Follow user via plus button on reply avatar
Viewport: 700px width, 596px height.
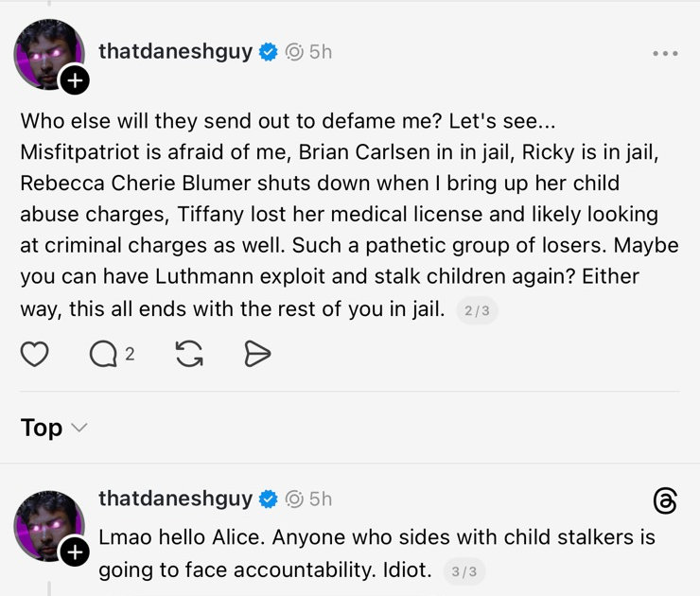[x=75, y=552]
